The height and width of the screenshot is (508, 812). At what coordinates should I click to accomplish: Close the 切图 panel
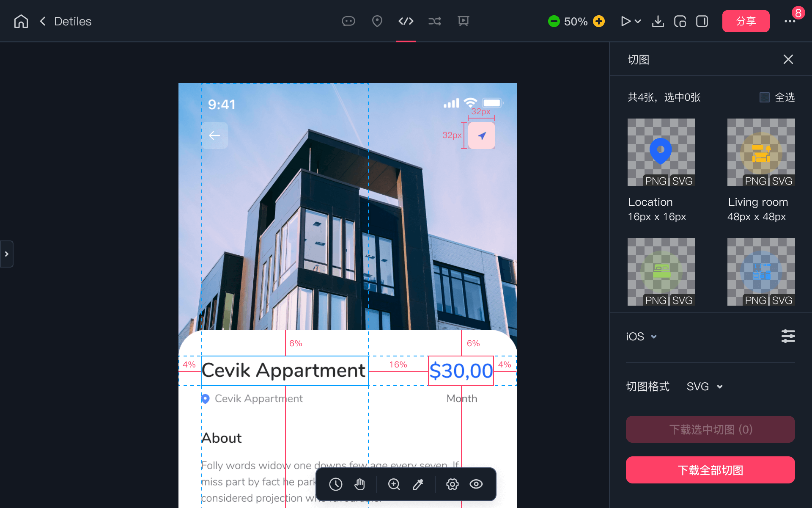coord(788,59)
